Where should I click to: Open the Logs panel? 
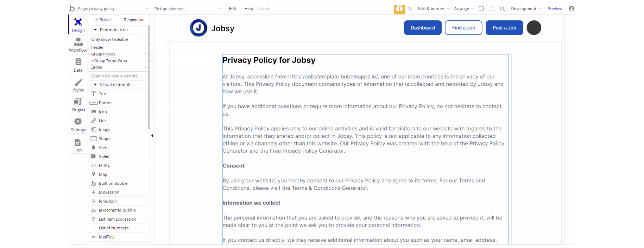(x=78, y=145)
